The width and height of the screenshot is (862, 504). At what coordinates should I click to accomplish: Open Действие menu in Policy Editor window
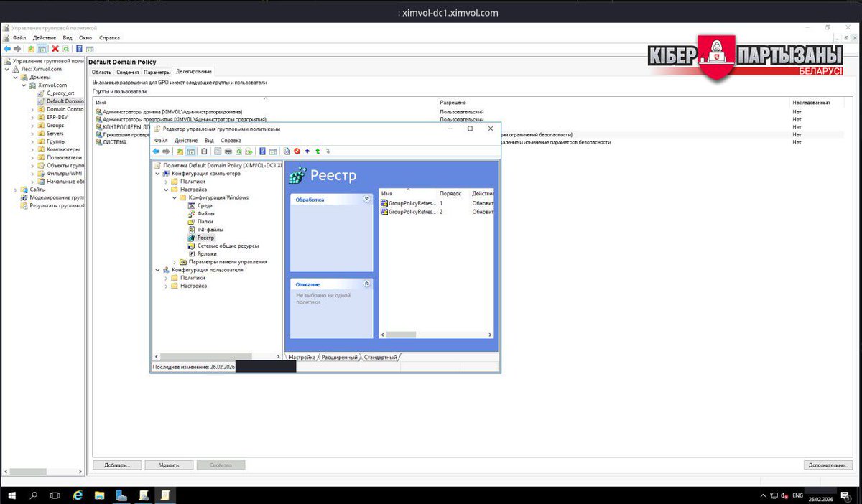point(186,141)
